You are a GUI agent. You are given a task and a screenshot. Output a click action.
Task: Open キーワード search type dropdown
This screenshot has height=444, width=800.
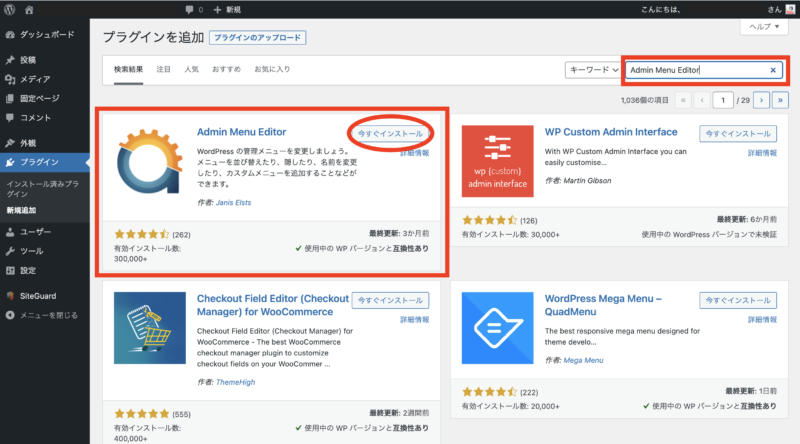593,70
